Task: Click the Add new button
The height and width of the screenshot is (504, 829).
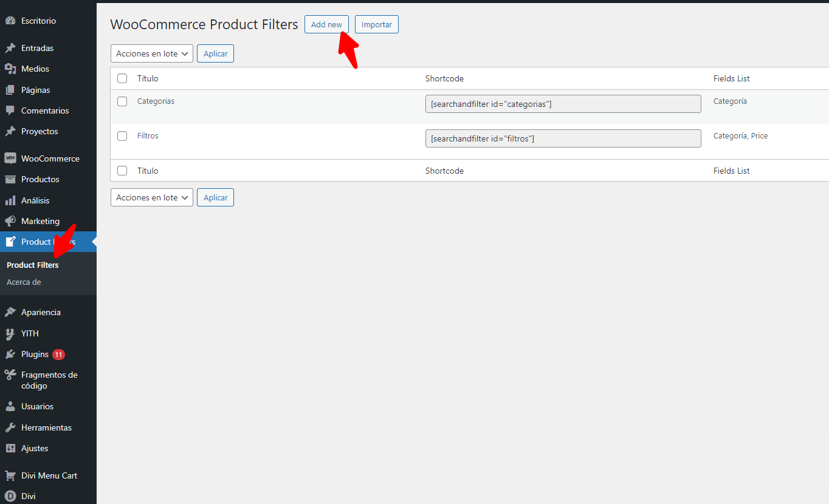Action: coord(326,24)
